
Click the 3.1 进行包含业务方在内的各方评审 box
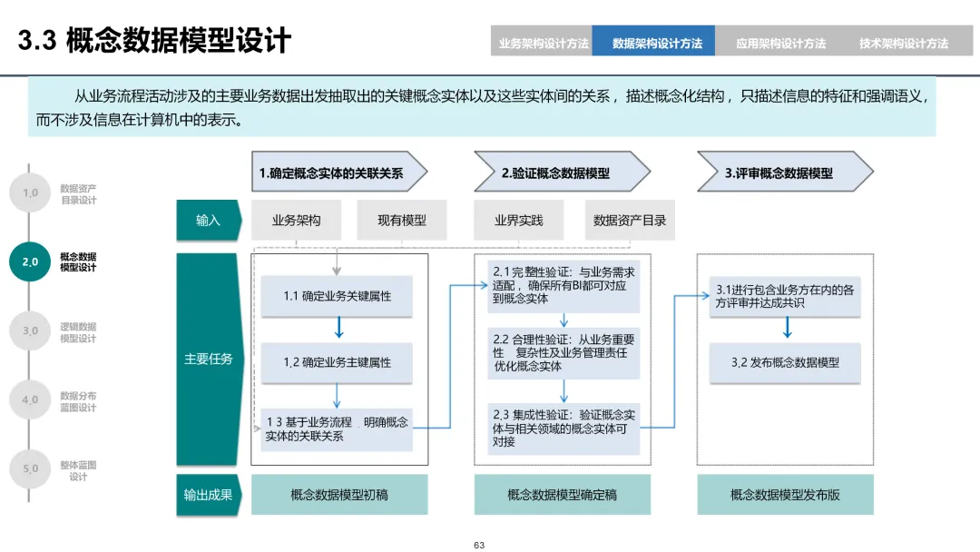click(x=785, y=296)
